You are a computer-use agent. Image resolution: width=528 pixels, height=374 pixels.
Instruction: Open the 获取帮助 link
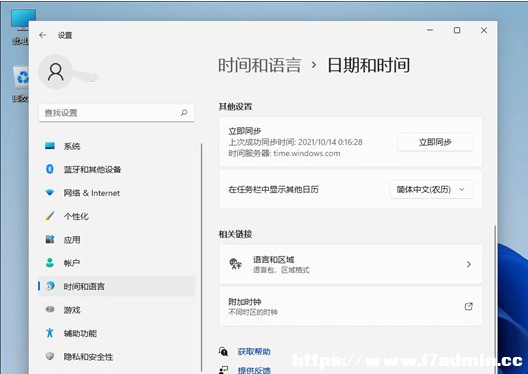click(x=254, y=351)
